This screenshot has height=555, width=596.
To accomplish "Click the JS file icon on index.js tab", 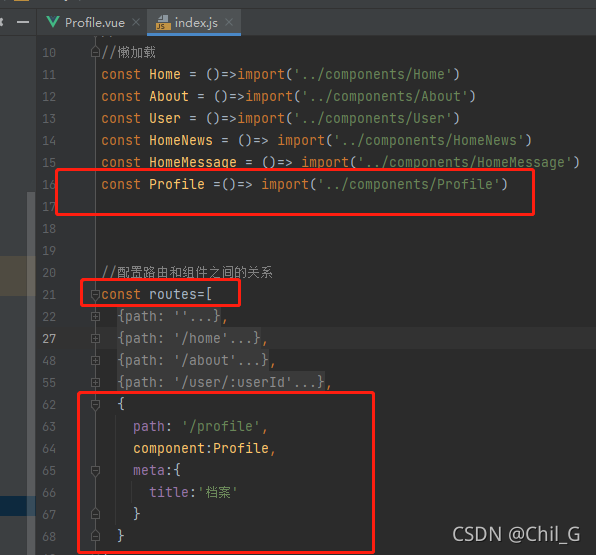I will (163, 22).
